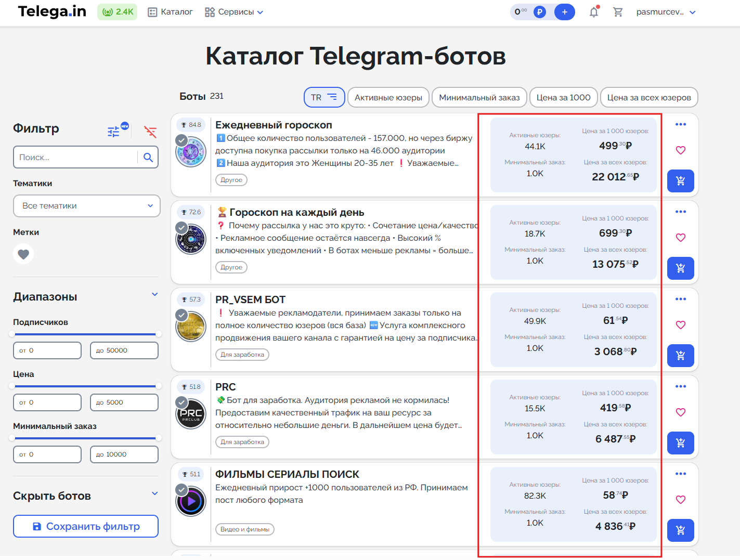
Task: Click the Подписчиков range slider right handle
Action: [x=158, y=334]
